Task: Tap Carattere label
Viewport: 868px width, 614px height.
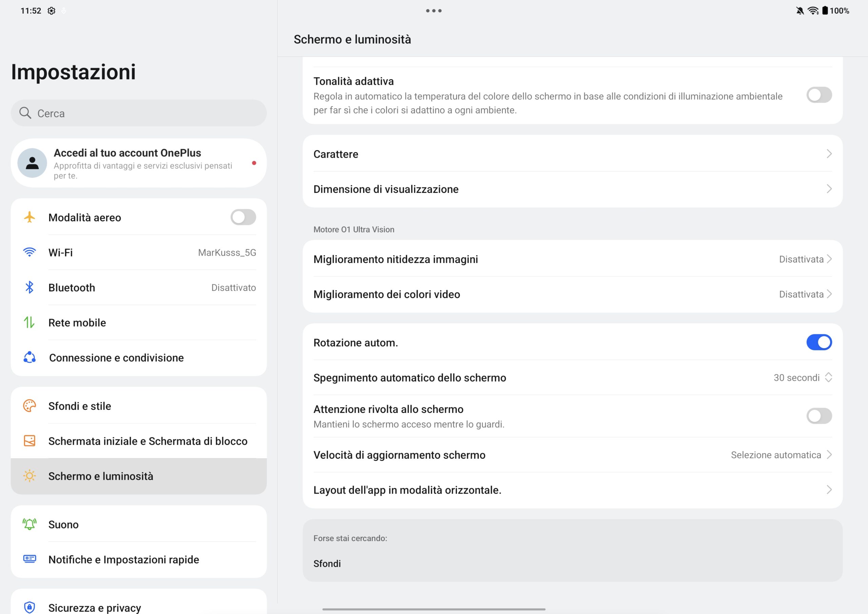Action: click(336, 154)
